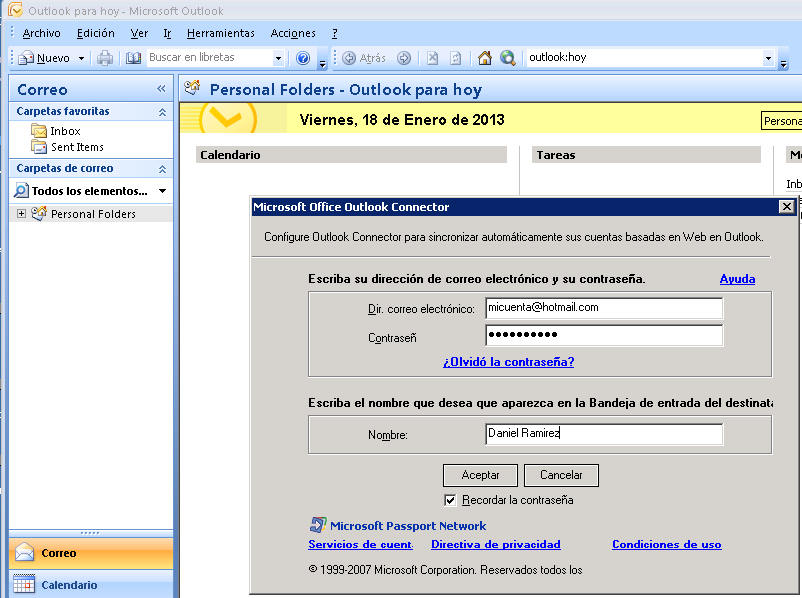This screenshot has width=802, height=598.
Task: Click the Address Book search icon
Action: 134,57
